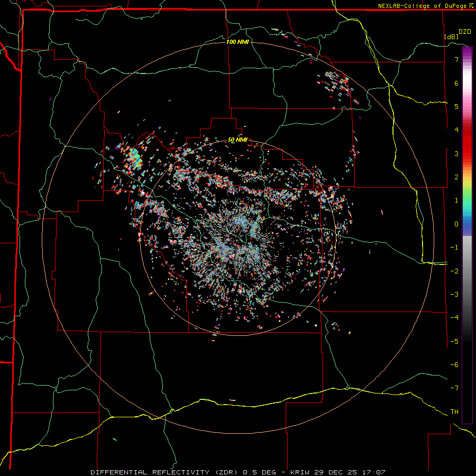The width and height of the screenshot is (476, 476).
Task: Click the scale value -4
Action: [x=454, y=318]
